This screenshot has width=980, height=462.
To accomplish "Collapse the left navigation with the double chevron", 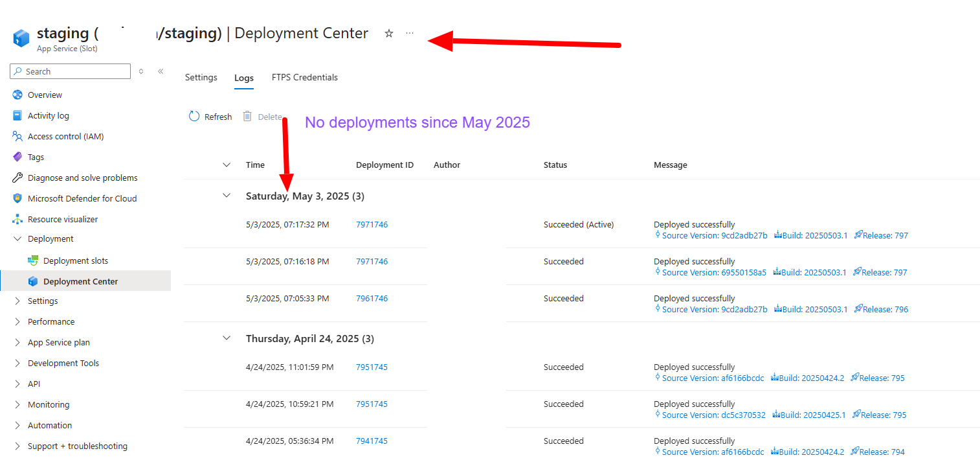I will [x=161, y=71].
